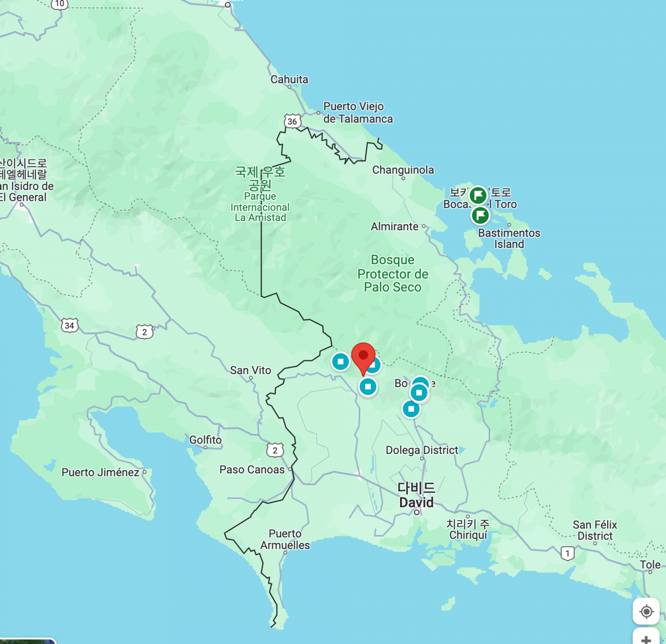Click the teal marker directly below the red pin
Screen dimensions: 666x644
click(x=368, y=386)
